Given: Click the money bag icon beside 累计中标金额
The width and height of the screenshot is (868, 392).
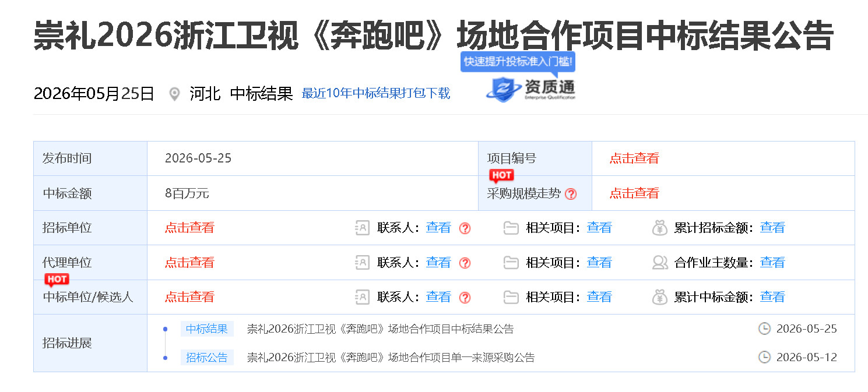Looking at the screenshot, I should 659,297.
